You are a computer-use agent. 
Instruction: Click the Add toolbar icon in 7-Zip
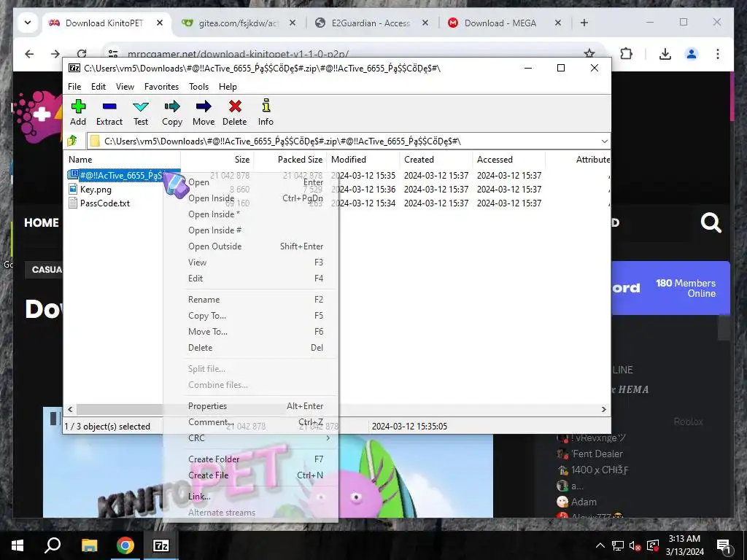point(78,106)
